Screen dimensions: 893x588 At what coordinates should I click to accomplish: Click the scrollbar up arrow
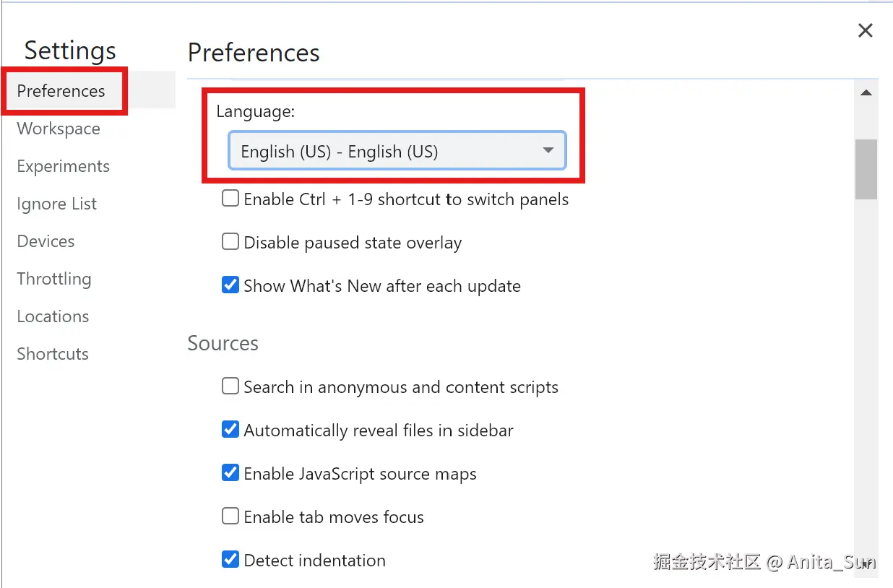click(866, 92)
